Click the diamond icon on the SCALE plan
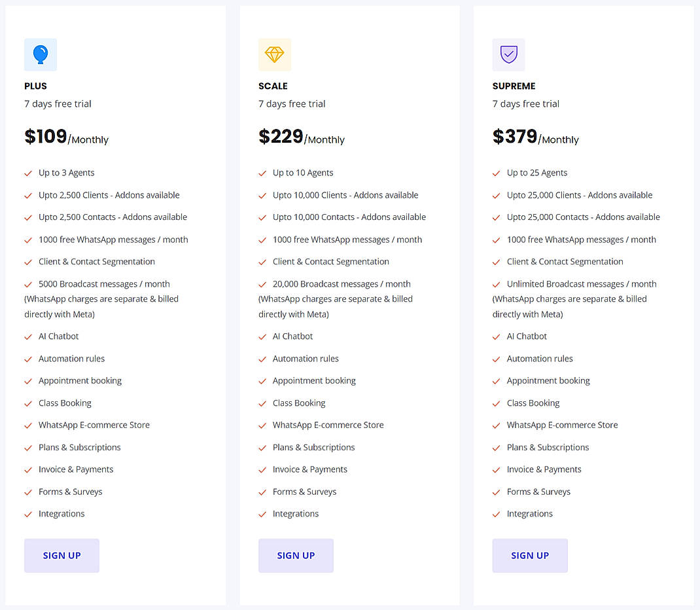 pos(275,54)
